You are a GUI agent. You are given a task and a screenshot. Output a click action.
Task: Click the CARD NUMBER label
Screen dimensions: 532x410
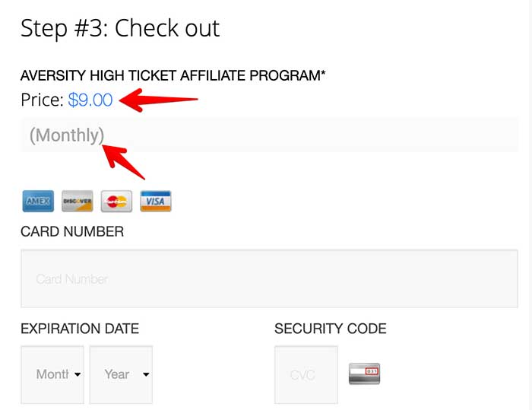click(72, 232)
